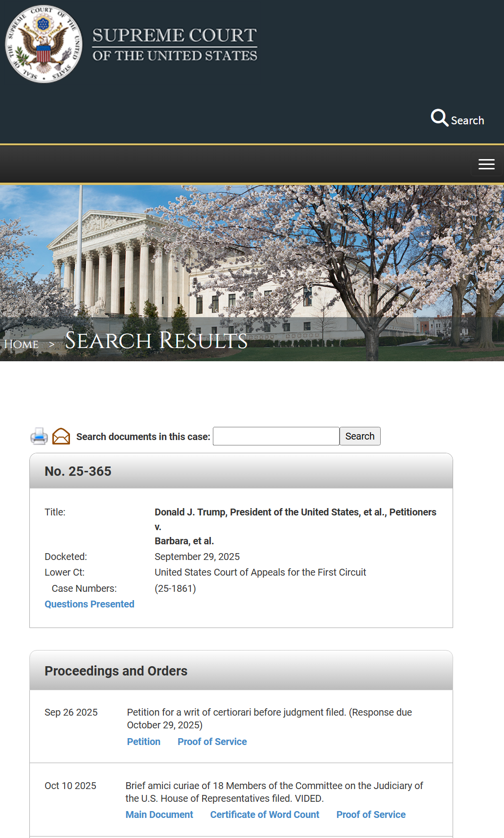Click the No. 25-365 case header
This screenshot has height=838, width=504.
coord(78,471)
